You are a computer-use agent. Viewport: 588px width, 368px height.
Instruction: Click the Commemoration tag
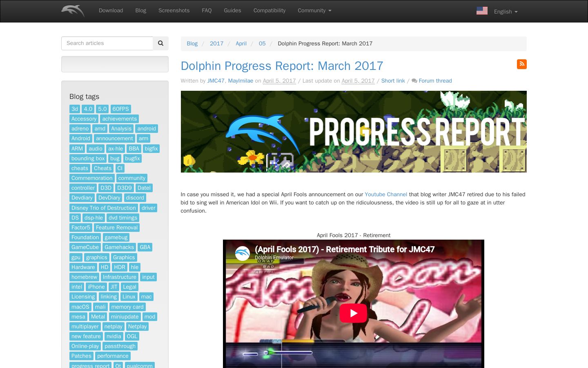pyautogui.click(x=92, y=178)
